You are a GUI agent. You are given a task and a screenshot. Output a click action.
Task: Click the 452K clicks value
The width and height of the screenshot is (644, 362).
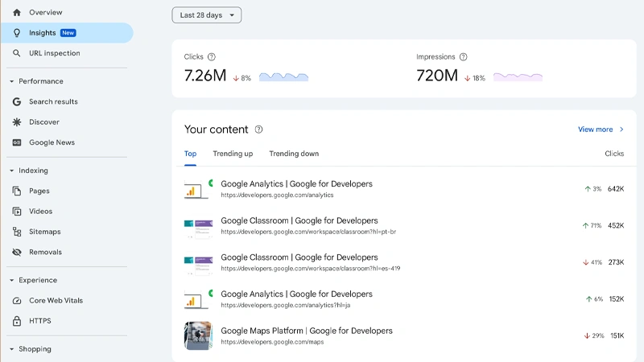[616, 225]
